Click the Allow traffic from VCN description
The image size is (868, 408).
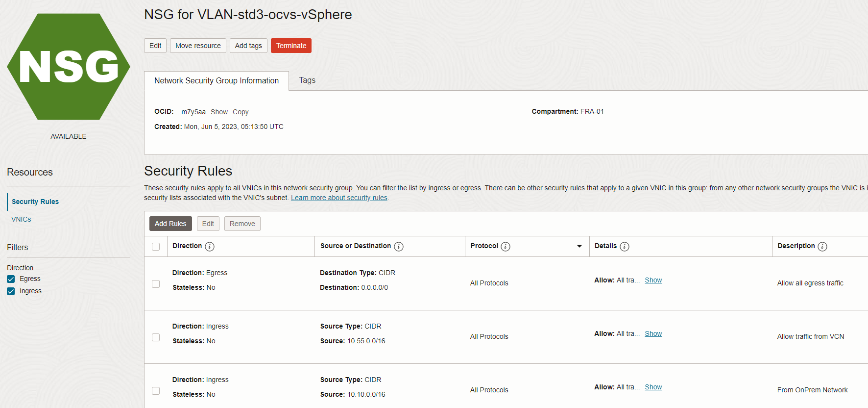[811, 336]
